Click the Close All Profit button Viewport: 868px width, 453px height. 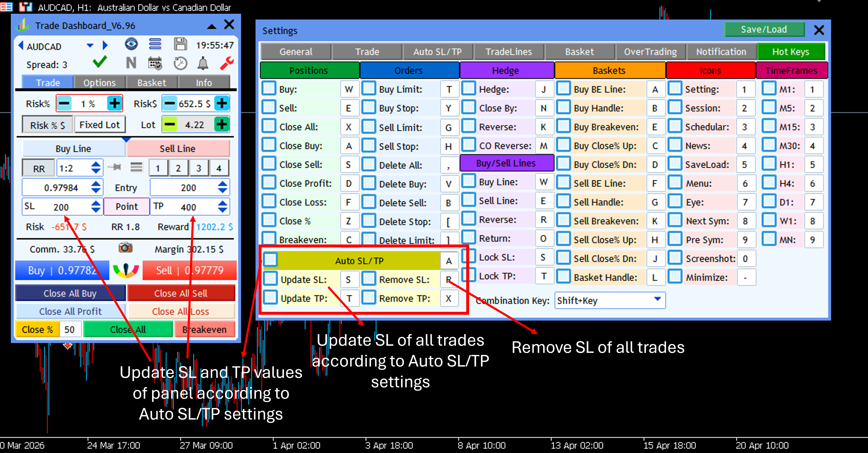point(70,311)
